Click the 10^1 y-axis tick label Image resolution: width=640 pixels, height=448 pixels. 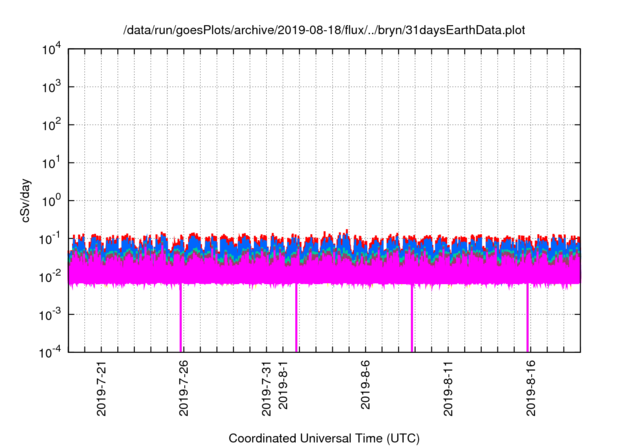click(51, 163)
